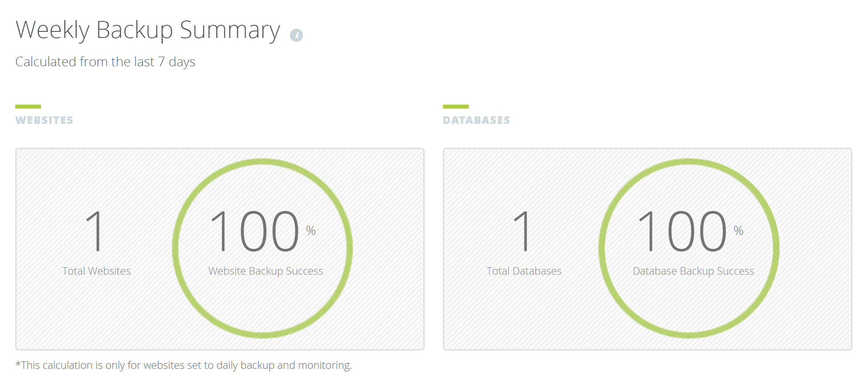Click the percent sign in database circle
The width and height of the screenshot is (868, 381).
739,231
